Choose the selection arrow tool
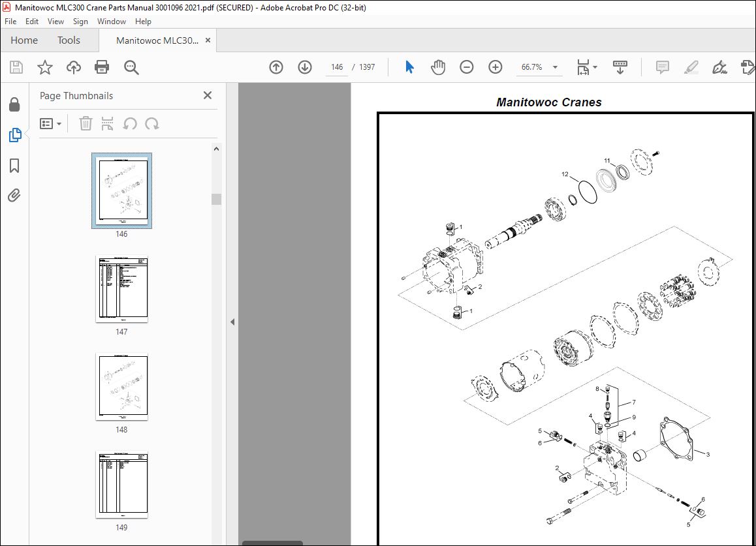 pos(409,67)
